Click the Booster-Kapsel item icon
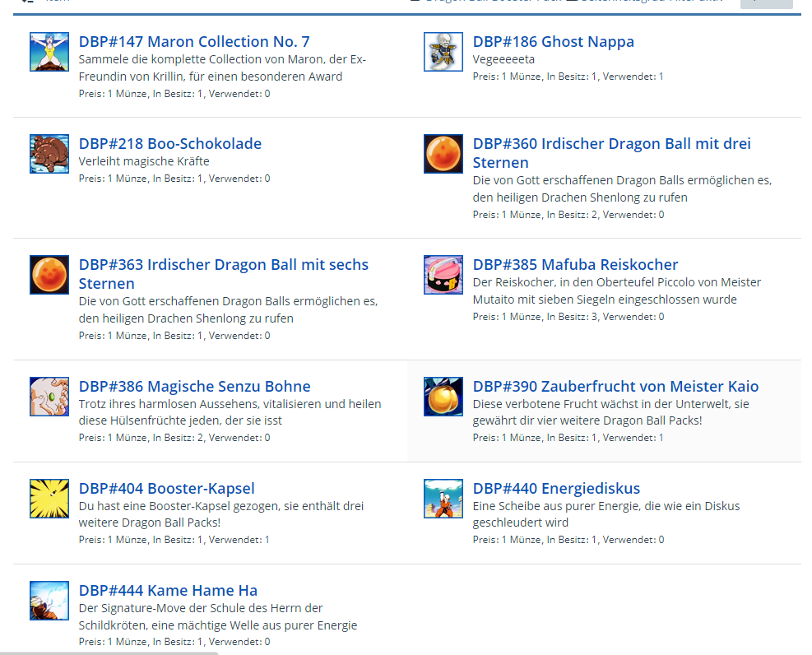Image resolution: width=812 pixels, height=655 pixels. click(49, 499)
